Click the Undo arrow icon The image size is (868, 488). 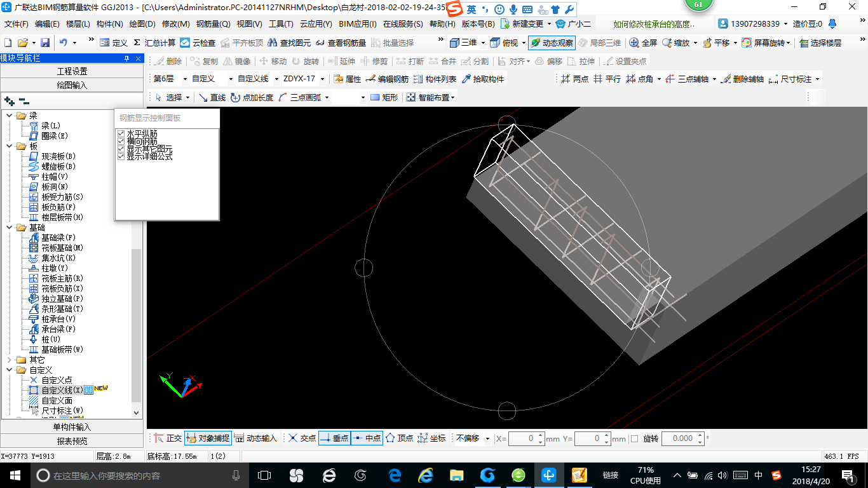coord(64,43)
